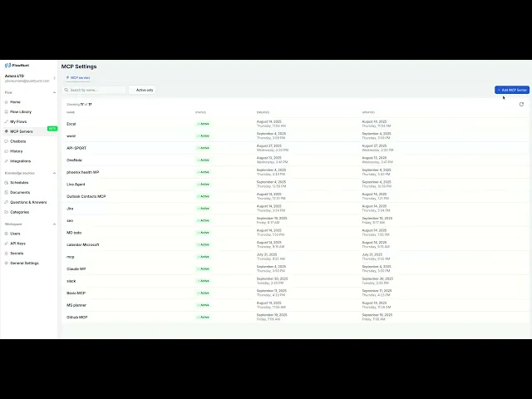Click the General Settings gear icon
The height and width of the screenshot is (399, 532).
click(7, 263)
